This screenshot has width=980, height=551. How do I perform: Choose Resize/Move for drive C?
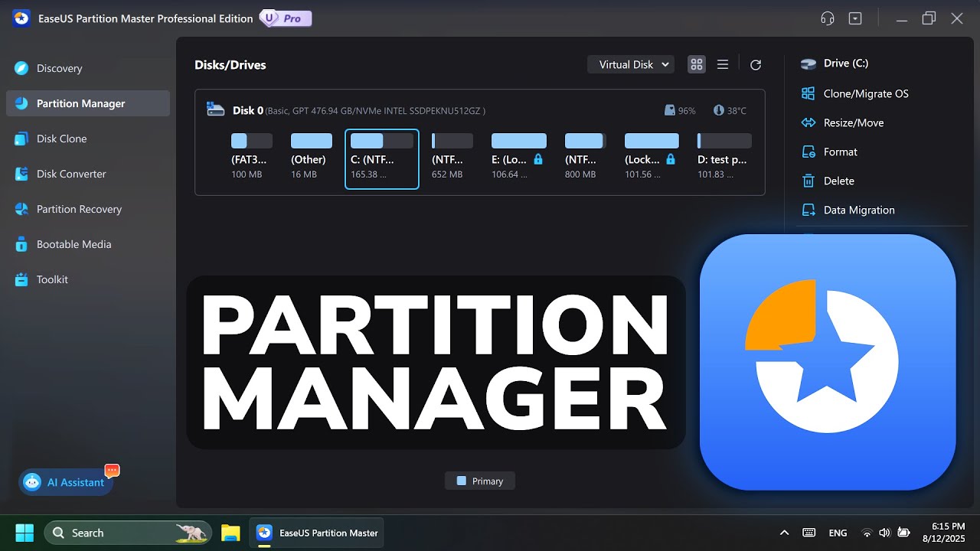click(842, 122)
